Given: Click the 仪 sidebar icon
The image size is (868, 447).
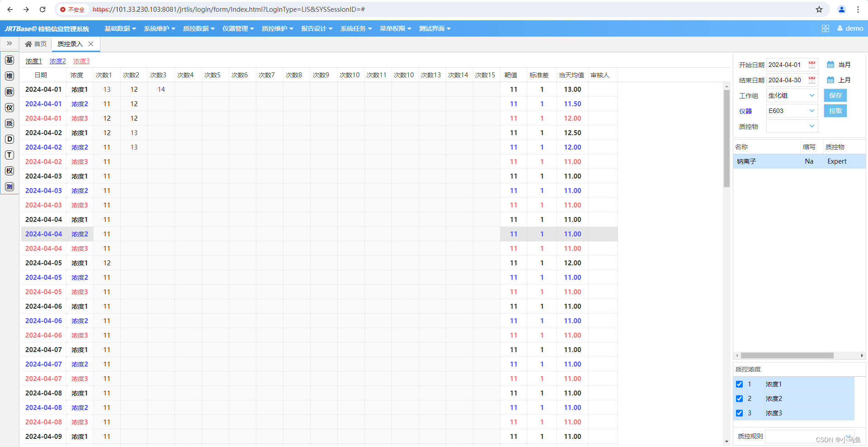Looking at the screenshot, I should pos(9,108).
